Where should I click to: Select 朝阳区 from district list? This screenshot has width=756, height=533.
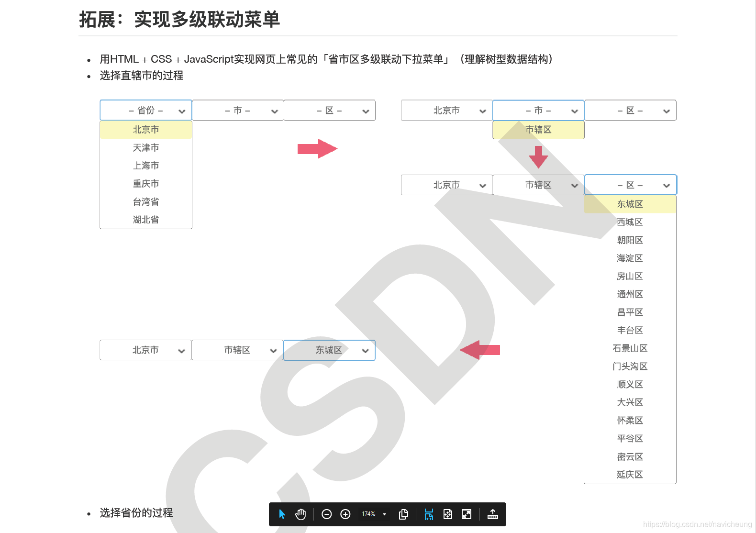pyautogui.click(x=630, y=240)
